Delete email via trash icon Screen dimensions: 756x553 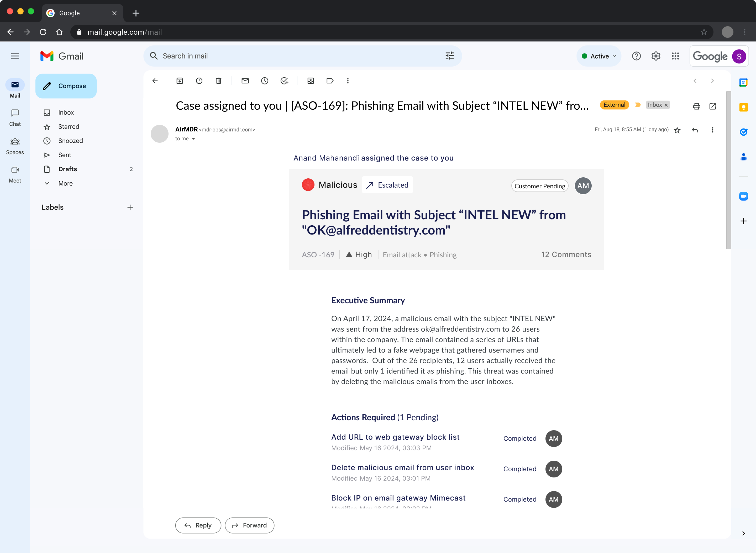218,81
